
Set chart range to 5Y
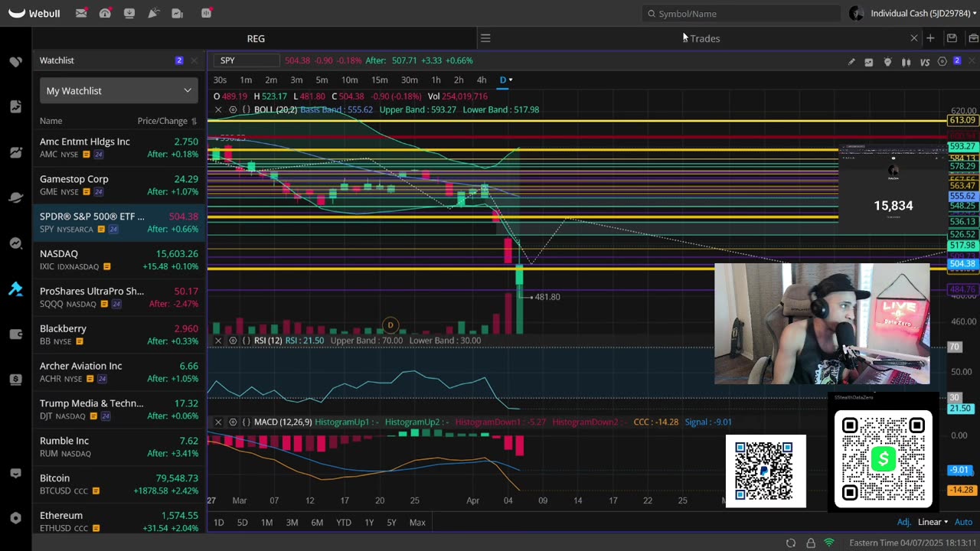click(x=391, y=522)
